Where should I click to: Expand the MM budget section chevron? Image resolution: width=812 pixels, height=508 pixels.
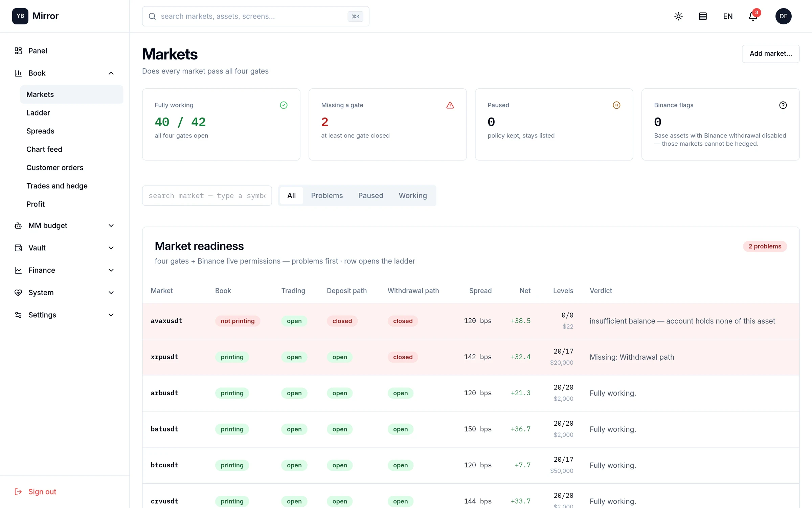pos(111,226)
